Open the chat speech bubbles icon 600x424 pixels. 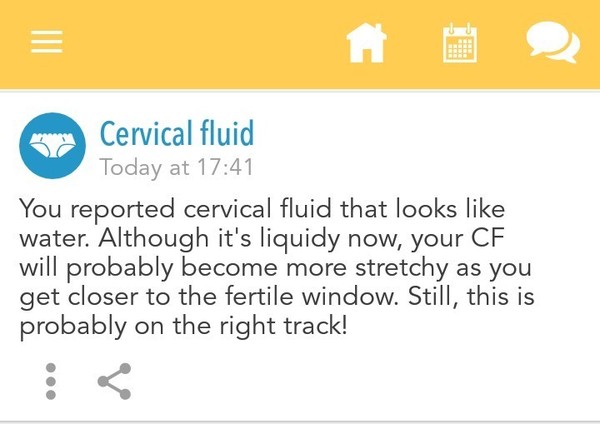(x=553, y=42)
